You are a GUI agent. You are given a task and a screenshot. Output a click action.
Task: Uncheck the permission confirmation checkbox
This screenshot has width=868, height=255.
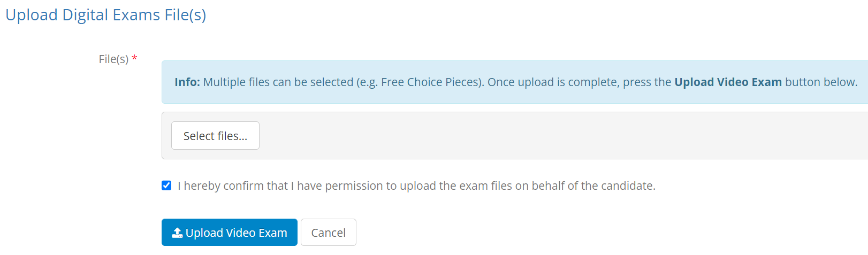(166, 186)
